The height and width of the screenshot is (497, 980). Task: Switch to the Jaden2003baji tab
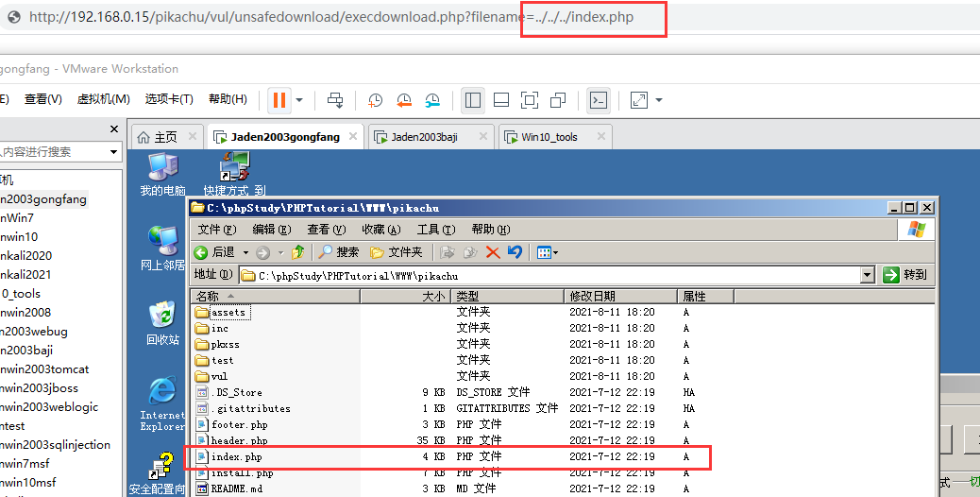click(x=424, y=137)
